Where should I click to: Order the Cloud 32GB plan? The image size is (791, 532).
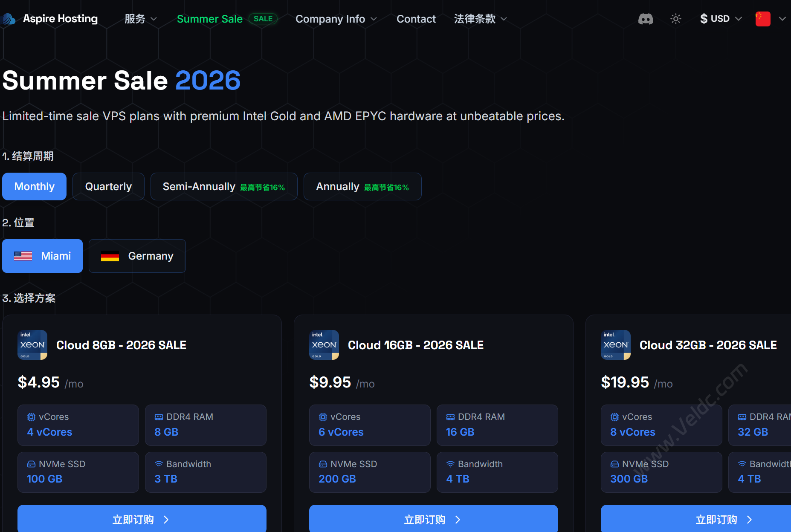click(x=696, y=519)
